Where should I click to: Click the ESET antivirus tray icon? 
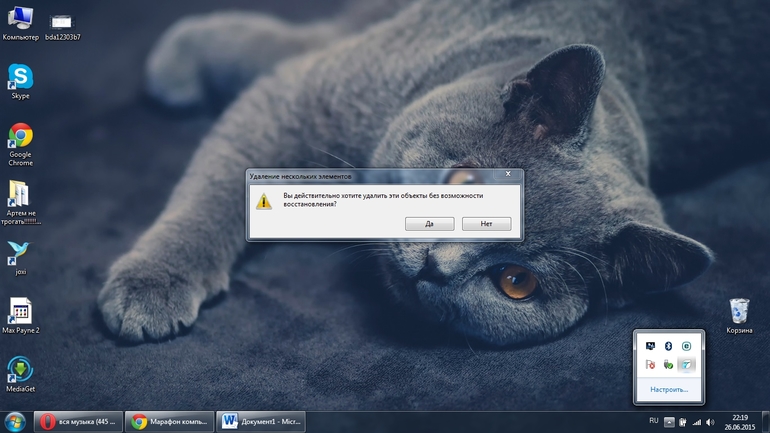pyautogui.click(x=686, y=345)
